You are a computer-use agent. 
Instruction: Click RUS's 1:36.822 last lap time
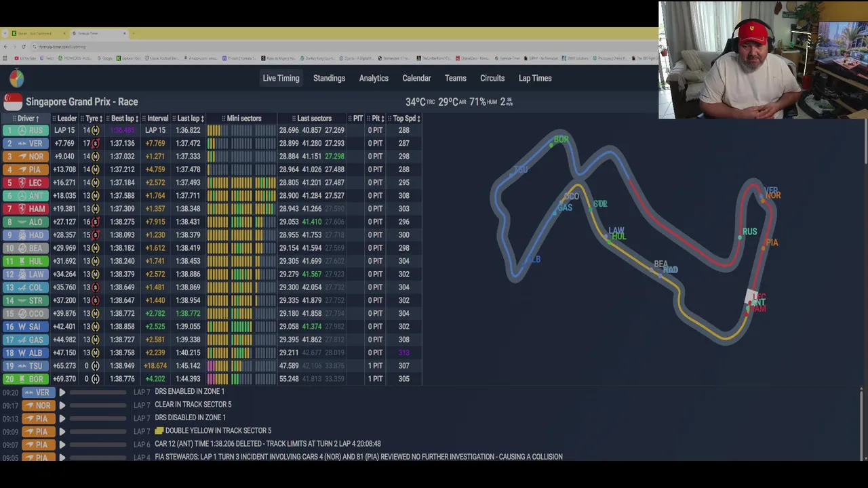(x=188, y=130)
